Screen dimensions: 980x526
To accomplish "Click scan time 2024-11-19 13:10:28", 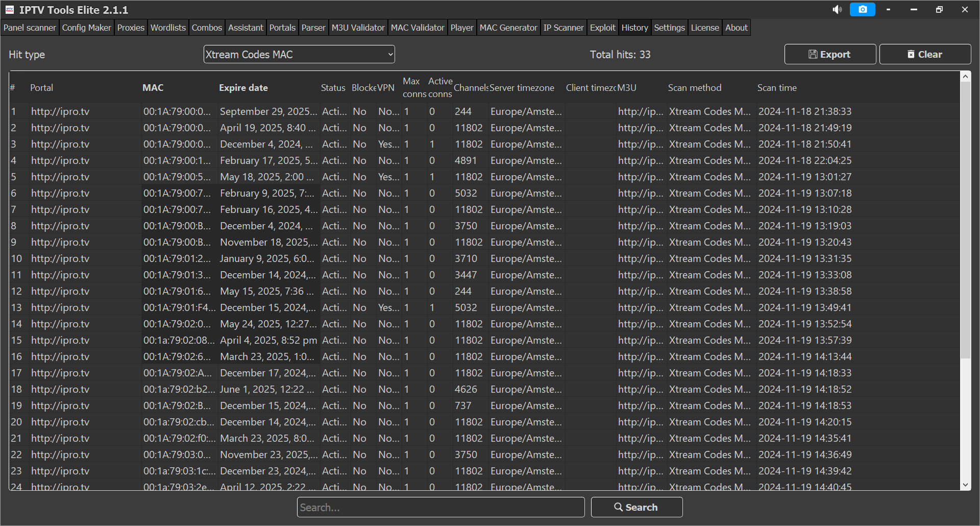I will (805, 209).
